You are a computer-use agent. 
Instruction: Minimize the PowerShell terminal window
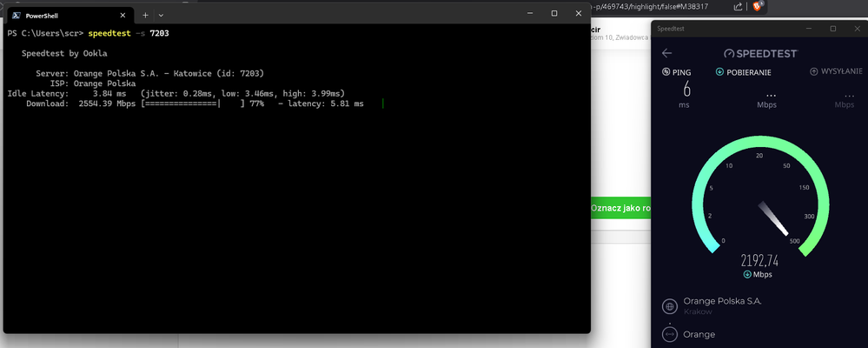530,13
